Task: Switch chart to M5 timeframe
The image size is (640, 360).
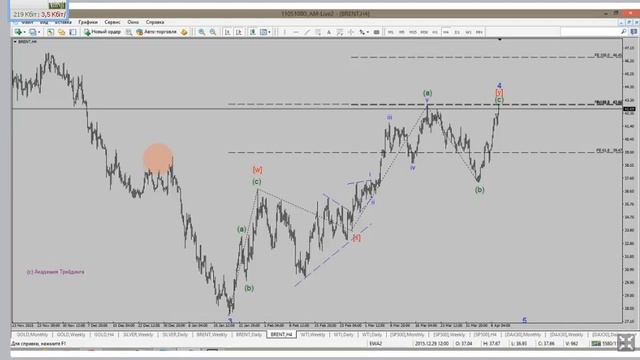Action: [x=402, y=32]
